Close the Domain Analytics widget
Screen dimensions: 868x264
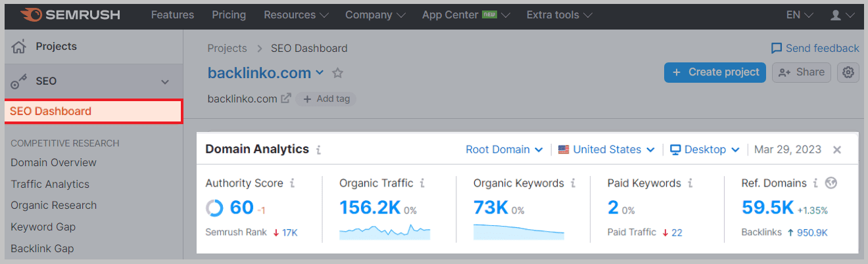pos(837,150)
